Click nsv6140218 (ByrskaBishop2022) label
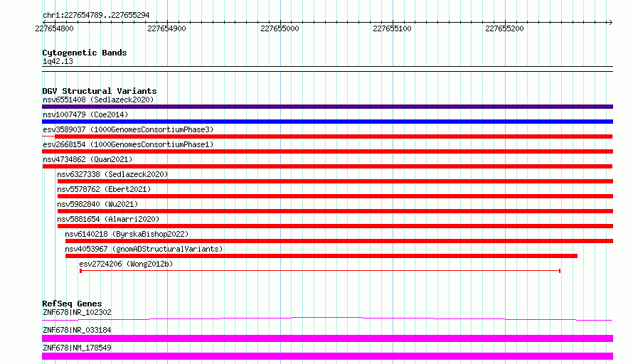The width and height of the screenshot is (633, 364). click(x=127, y=234)
